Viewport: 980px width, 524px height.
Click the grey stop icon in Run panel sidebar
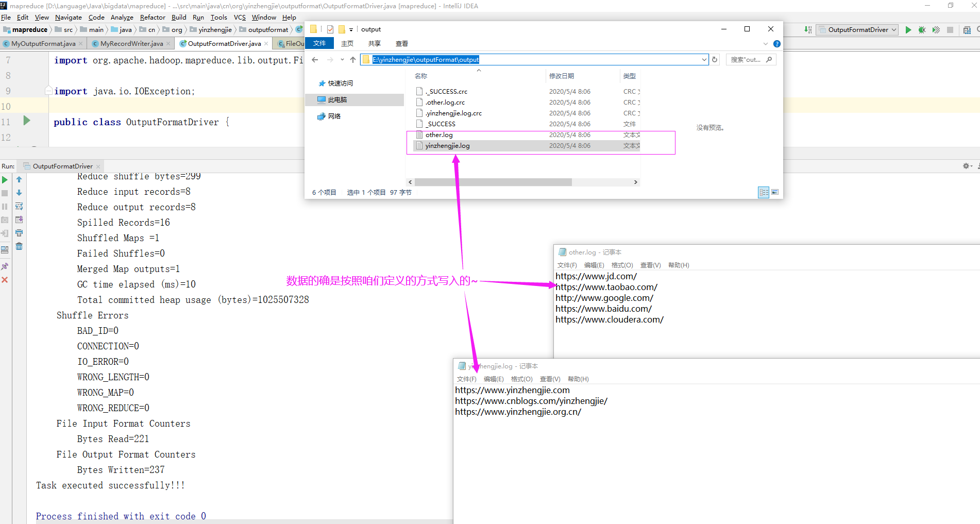coord(5,193)
